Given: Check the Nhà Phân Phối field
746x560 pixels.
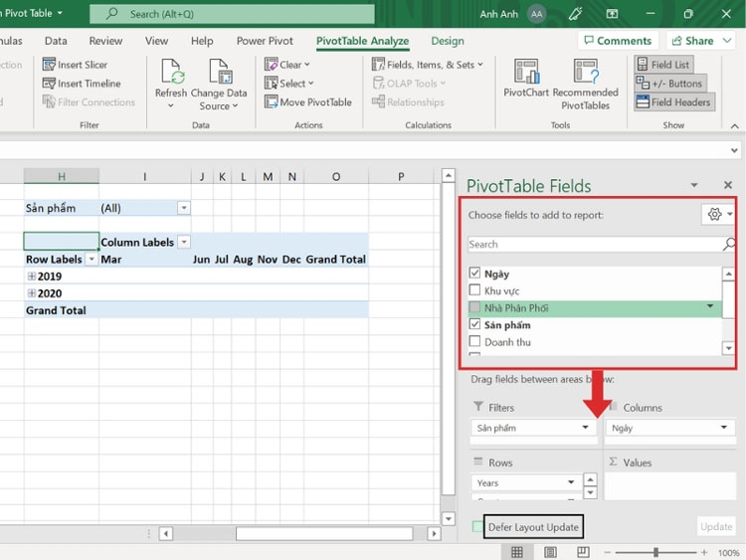Looking at the screenshot, I should 474,307.
